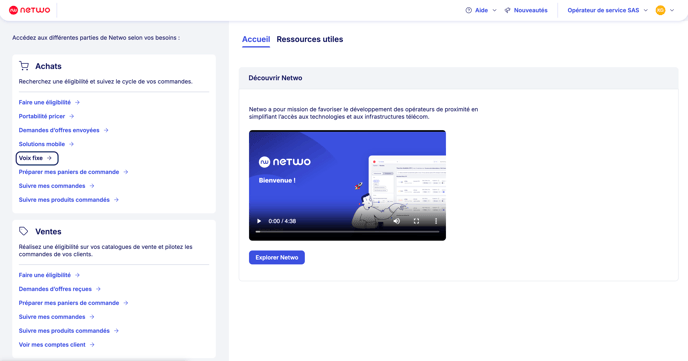Seek on the video progress bar

(x=347, y=232)
